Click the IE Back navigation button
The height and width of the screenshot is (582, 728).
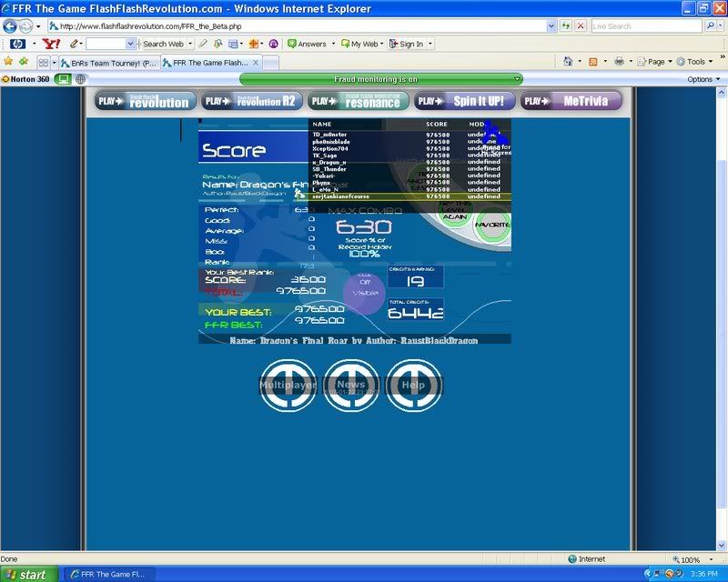click(x=11, y=26)
